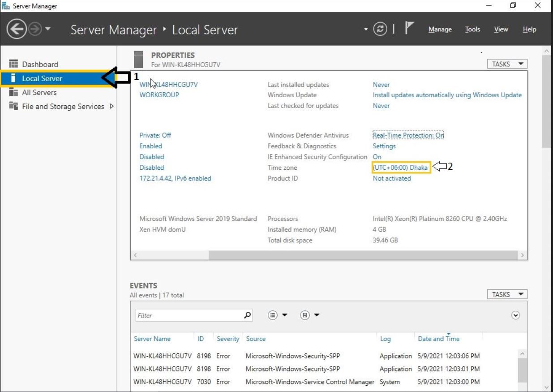Expand events filter with chevron button
Viewport: 553px width, 392px height.
(x=516, y=315)
